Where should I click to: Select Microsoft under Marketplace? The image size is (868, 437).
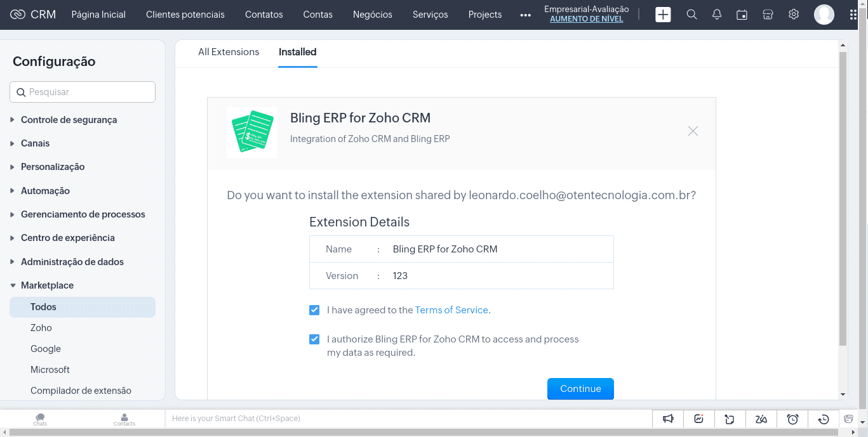coord(50,370)
